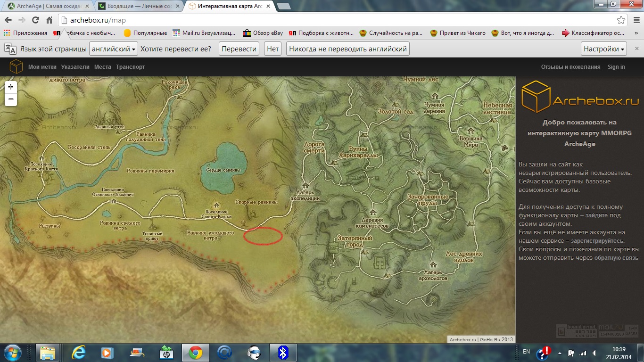Launch Internet Explorer from taskbar

coord(78,353)
